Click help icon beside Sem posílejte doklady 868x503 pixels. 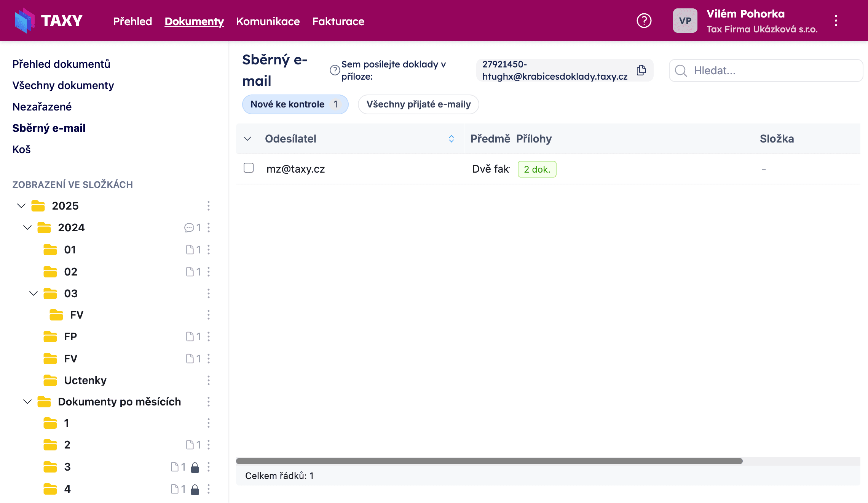click(335, 70)
